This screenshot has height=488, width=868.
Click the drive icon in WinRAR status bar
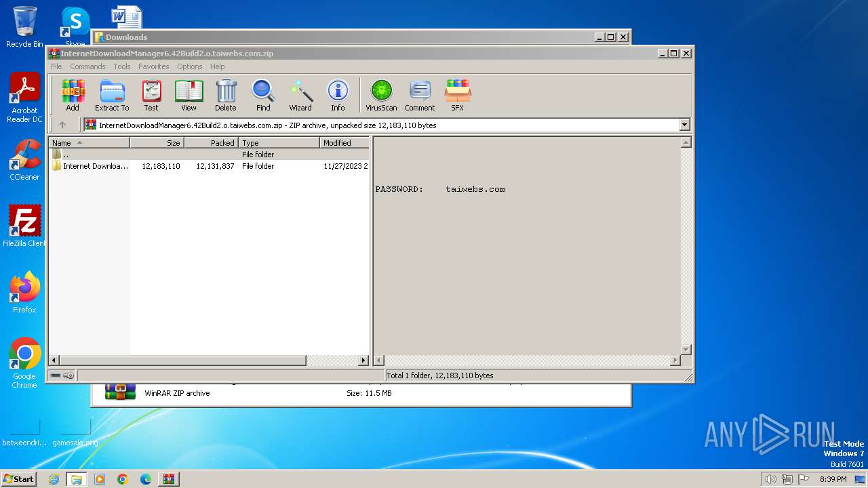coord(56,375)
